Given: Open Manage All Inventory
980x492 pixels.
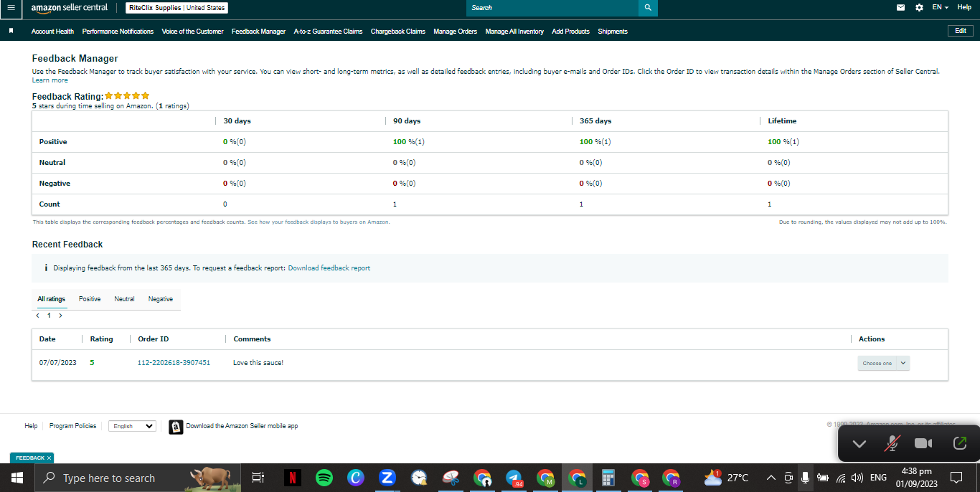Looking at the screenshot, I should (514, 32).
